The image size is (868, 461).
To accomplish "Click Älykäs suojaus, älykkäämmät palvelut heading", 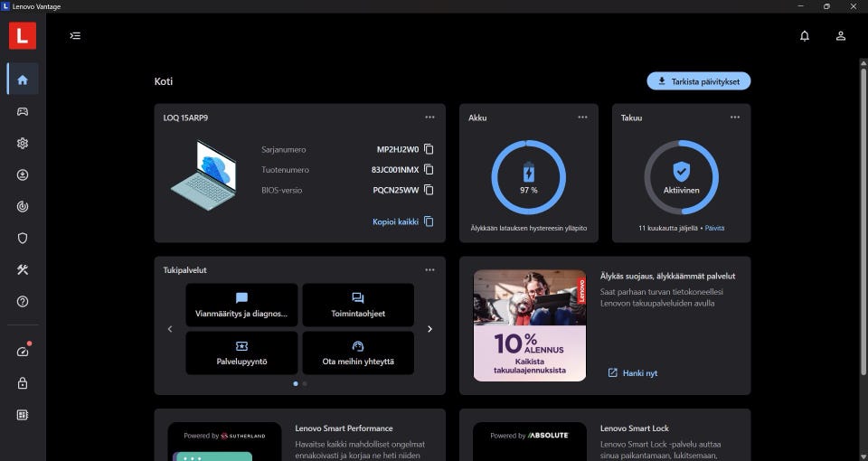I will point(667,277).
